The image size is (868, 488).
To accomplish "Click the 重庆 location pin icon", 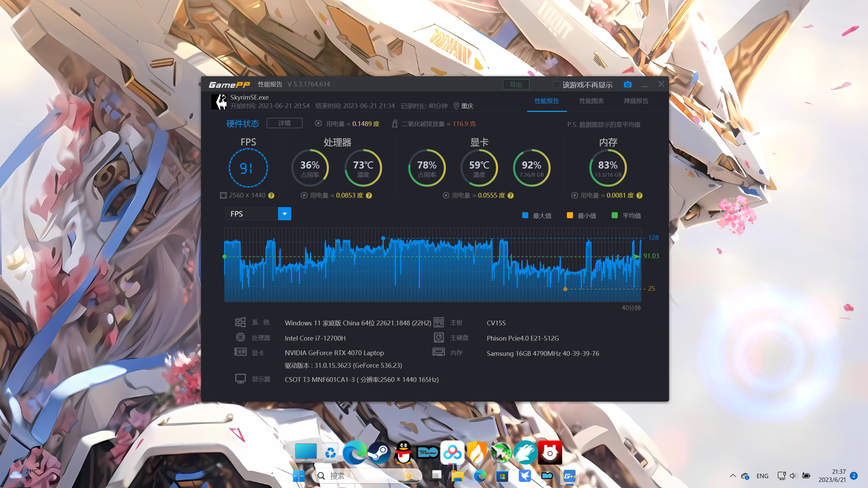I will click(456, 106).
